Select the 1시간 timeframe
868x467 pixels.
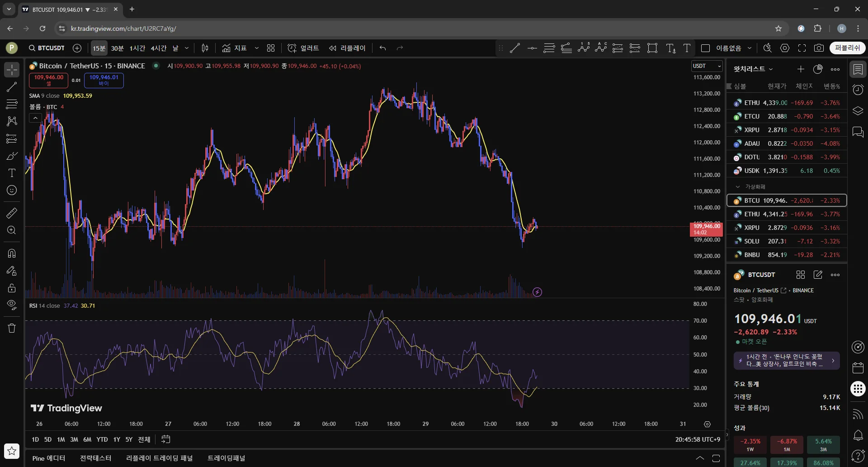pyautogui.click(x=137, y=48)
